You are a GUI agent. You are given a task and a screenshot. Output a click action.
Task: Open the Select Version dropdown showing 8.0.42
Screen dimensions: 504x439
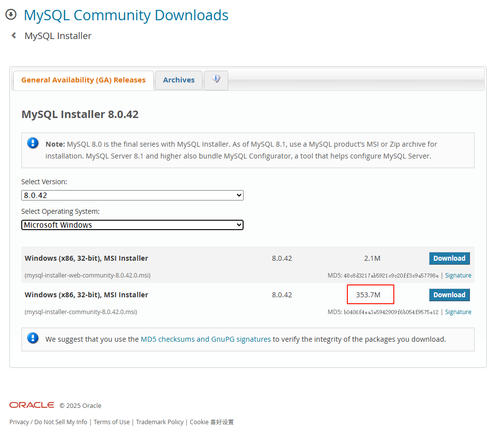[132, 195]
